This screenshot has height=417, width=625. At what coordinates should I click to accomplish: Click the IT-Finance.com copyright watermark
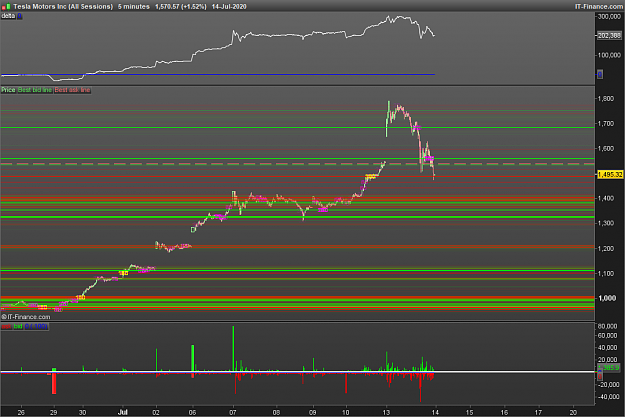coord(26,317)
